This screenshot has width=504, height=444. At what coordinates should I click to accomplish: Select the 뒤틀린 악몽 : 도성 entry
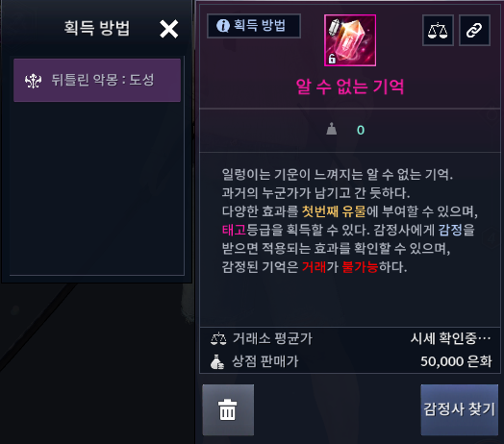pyautogui.click(x=97, y=80)
